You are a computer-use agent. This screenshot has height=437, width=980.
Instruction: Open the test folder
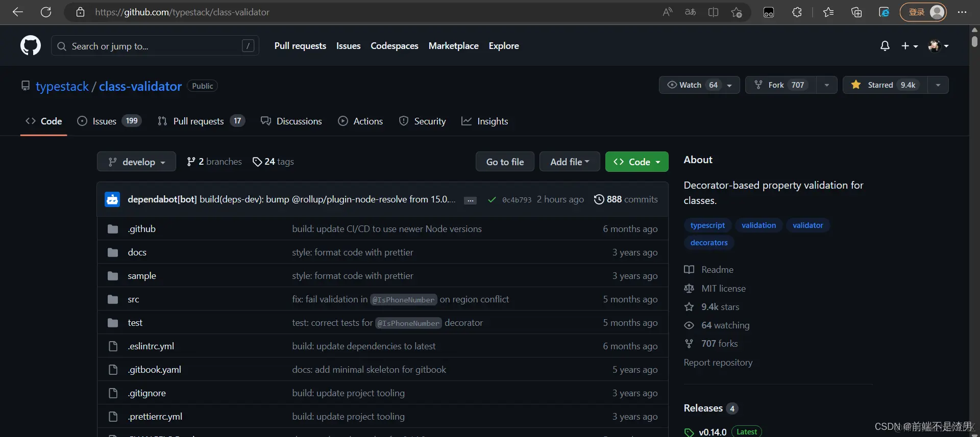[135, 323]
